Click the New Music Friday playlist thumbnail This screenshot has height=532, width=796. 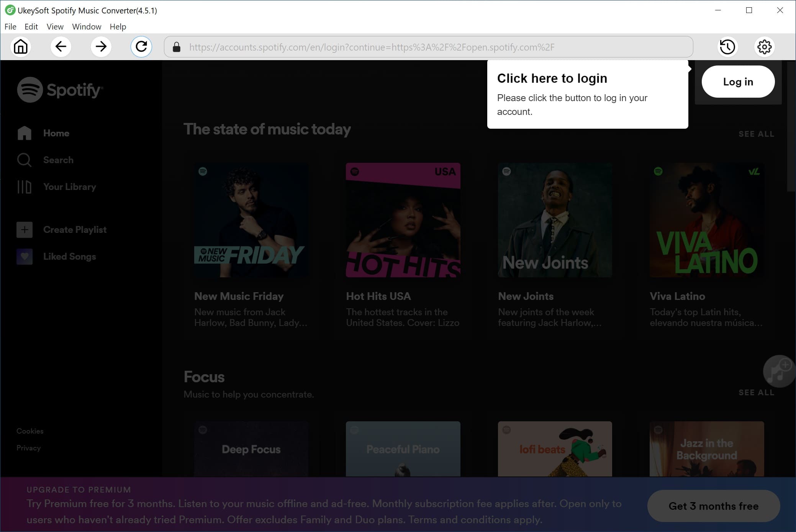click(251, 220)
